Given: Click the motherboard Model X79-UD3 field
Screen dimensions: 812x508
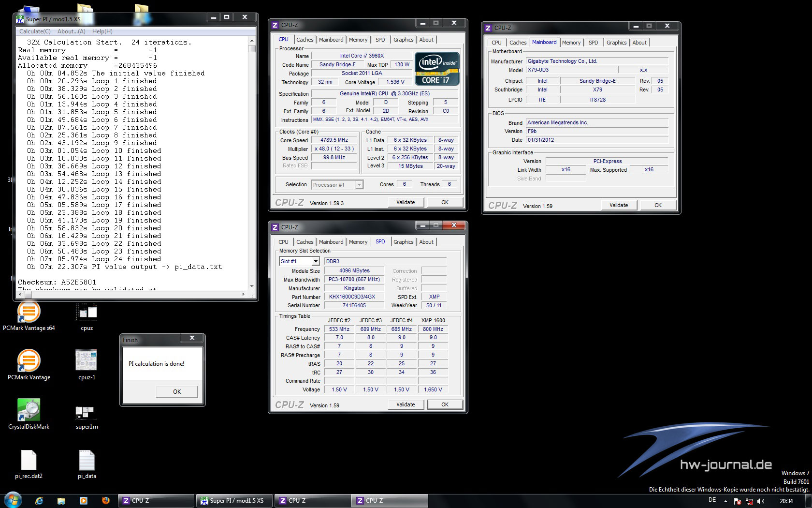Looking at the screenshot, I should pos(571,70).
